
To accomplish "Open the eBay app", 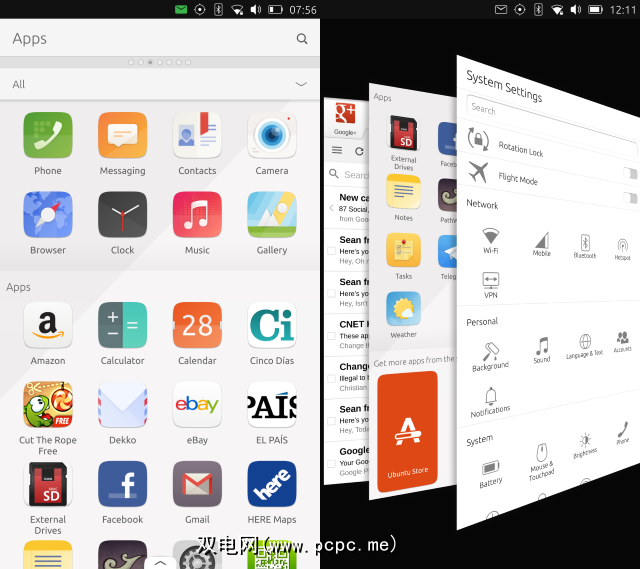I will [197, 405].
